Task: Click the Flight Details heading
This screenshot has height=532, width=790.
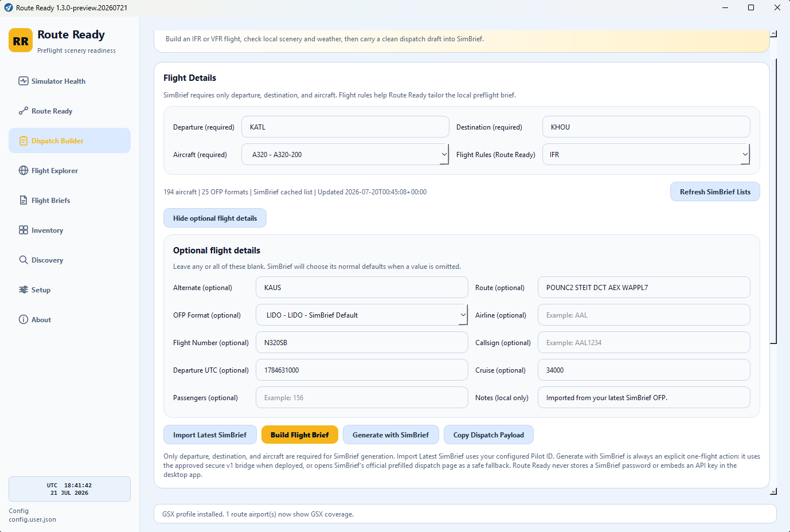Action: 190,78
